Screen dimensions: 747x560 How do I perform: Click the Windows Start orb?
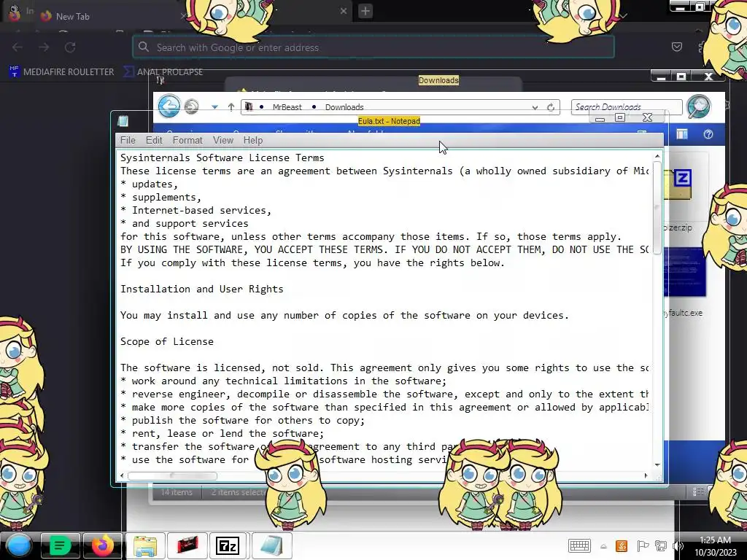[x=18, y=545]
